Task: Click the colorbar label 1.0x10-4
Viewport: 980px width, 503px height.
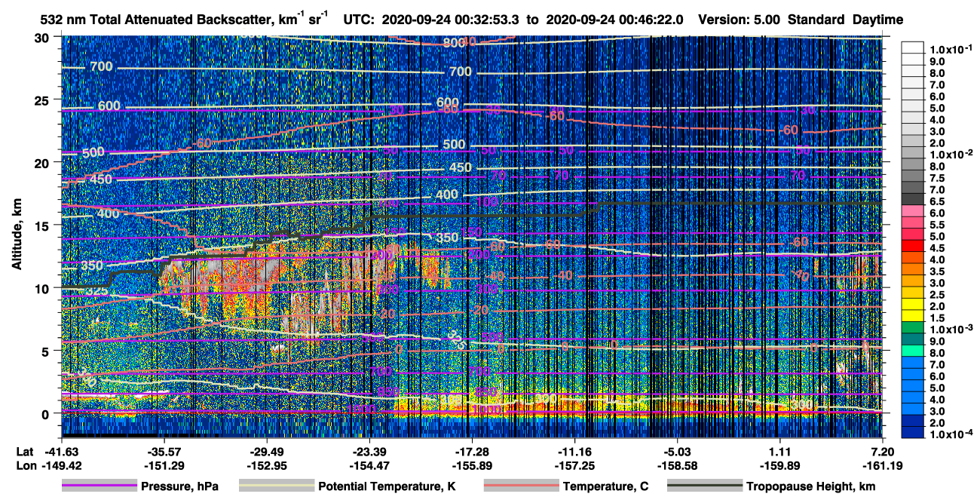Action: [951, 435]
